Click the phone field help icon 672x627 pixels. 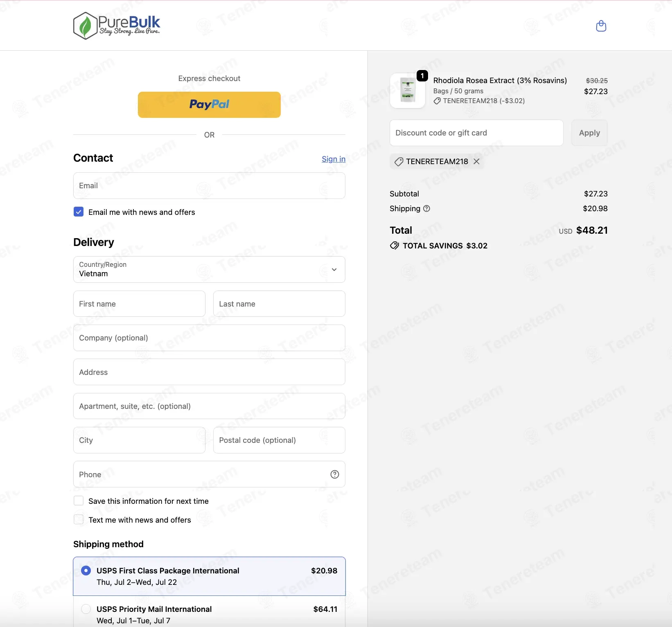[x=335, y=474]
